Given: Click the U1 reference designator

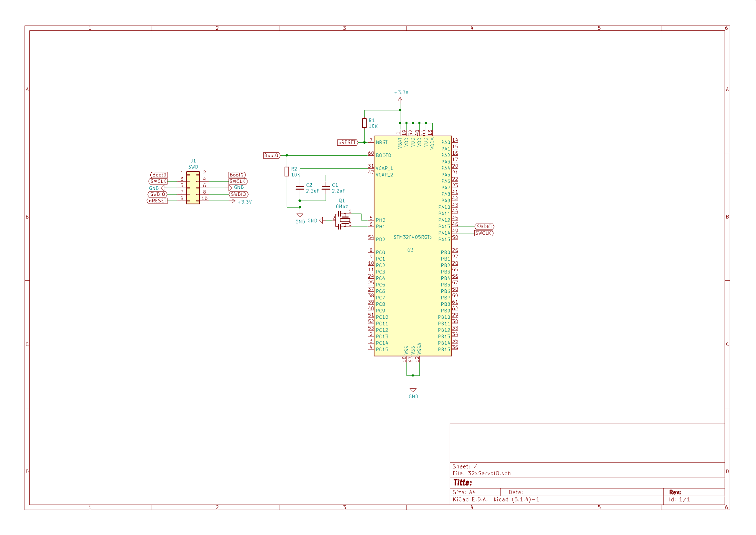Looking at the screenshot, I should point(410,250).
